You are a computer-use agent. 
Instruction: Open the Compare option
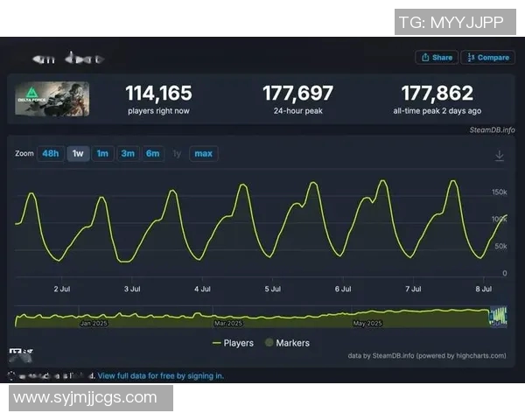(x=487, y=58)
